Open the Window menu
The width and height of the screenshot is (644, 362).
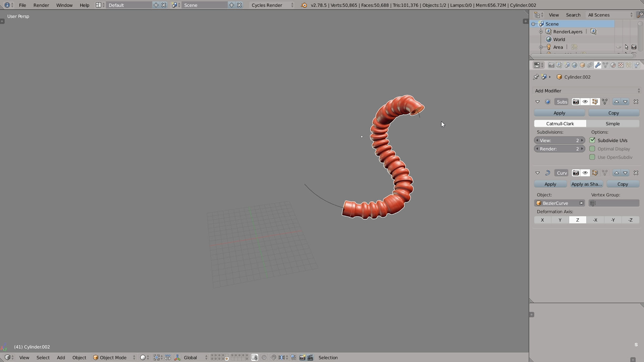click(x=64, y=5)
